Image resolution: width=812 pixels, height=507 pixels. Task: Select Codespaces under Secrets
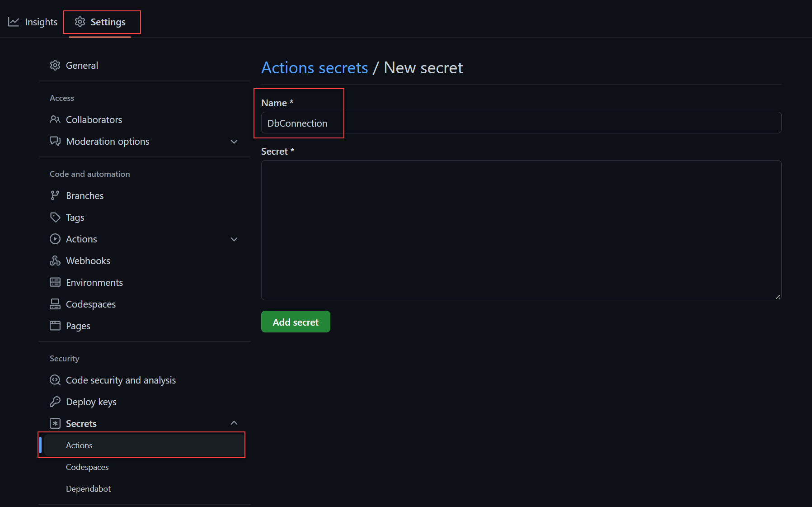[87, 467]
